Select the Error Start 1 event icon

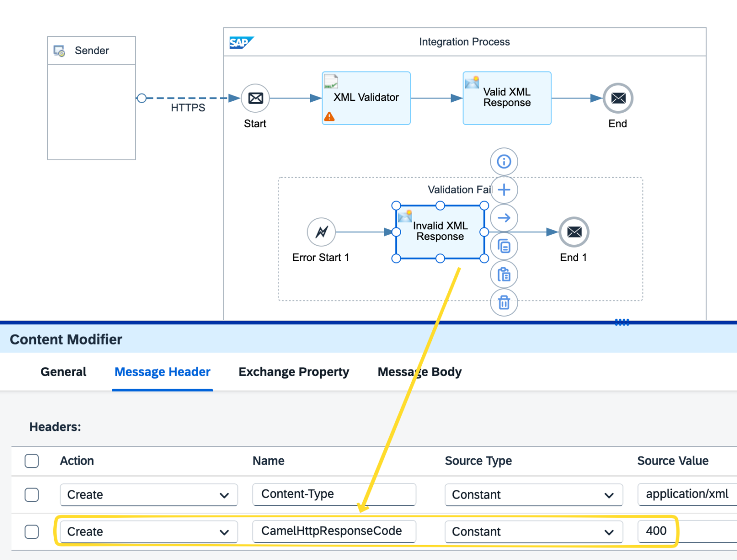(x=321, y=232)
